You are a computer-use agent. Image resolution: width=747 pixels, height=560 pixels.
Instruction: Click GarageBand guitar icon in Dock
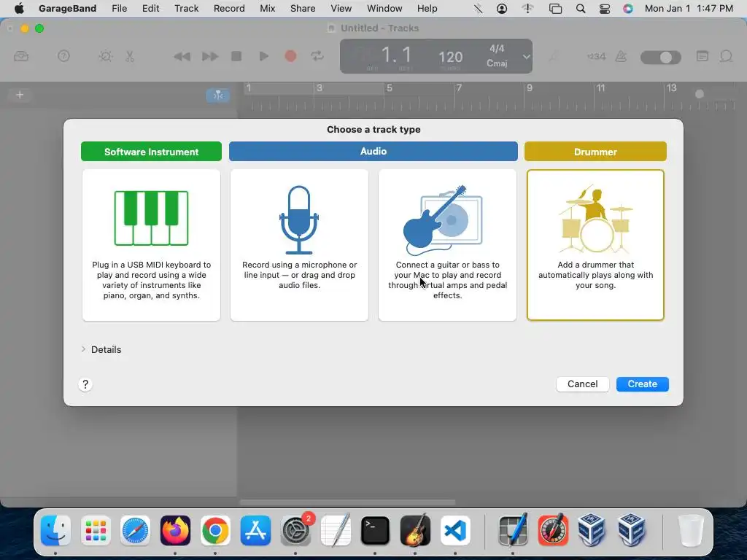(415, 530)
